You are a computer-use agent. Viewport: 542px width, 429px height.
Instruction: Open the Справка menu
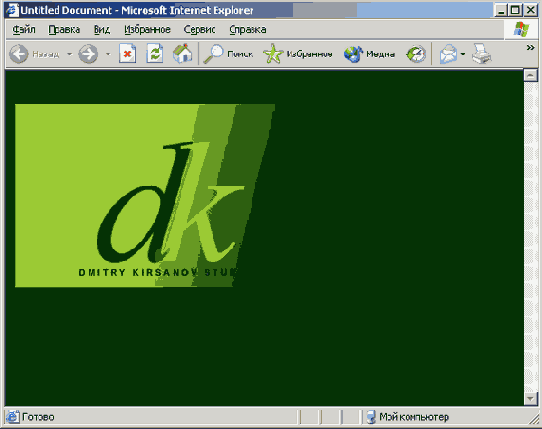[248, 30]
